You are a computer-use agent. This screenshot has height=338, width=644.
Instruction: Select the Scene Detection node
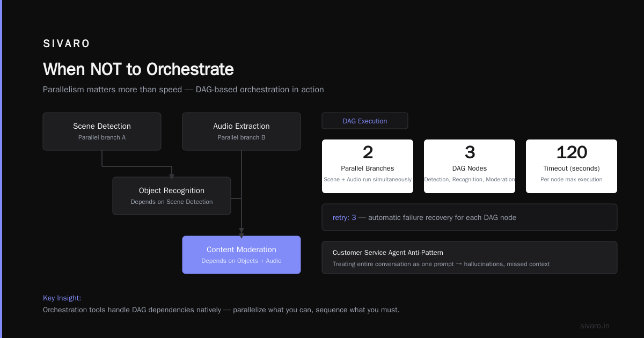(x=102, y=131)
